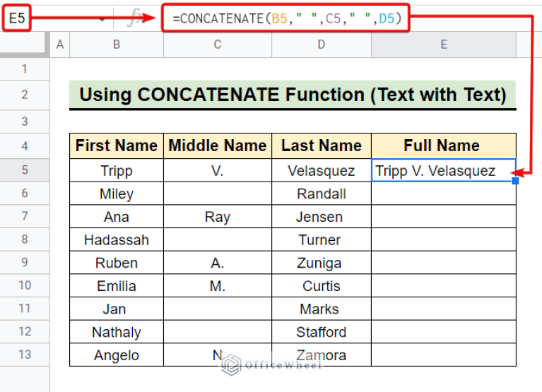Select column E header

point(444,44)
